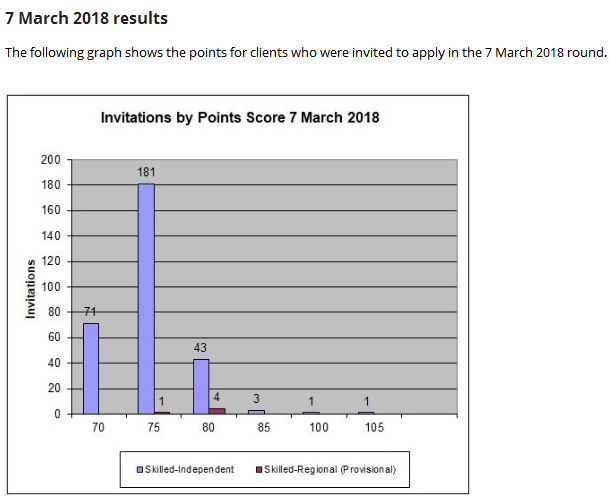The height and width of the screenshot is (497, 611).
Task: Click the small blue bar at 85 points
Action: coord(256,411)
